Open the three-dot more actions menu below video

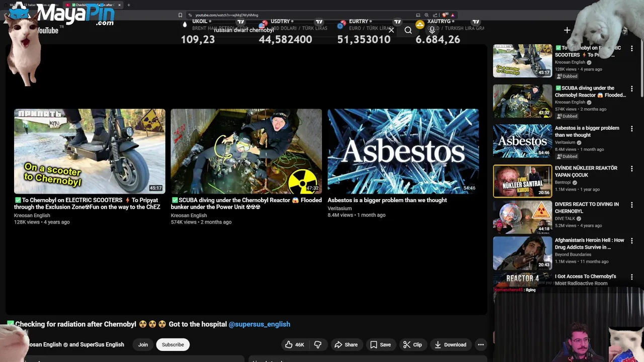click(x=481, y=344)
